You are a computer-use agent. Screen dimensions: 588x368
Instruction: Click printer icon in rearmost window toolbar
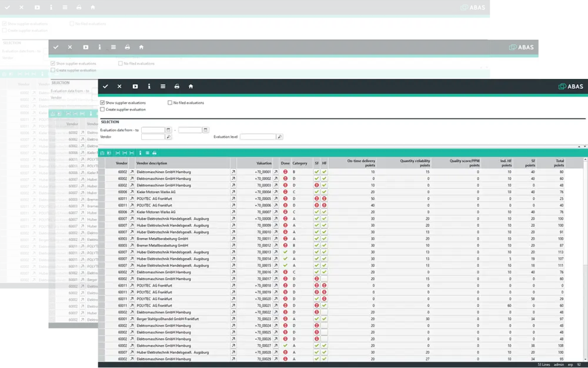point(79,7)
